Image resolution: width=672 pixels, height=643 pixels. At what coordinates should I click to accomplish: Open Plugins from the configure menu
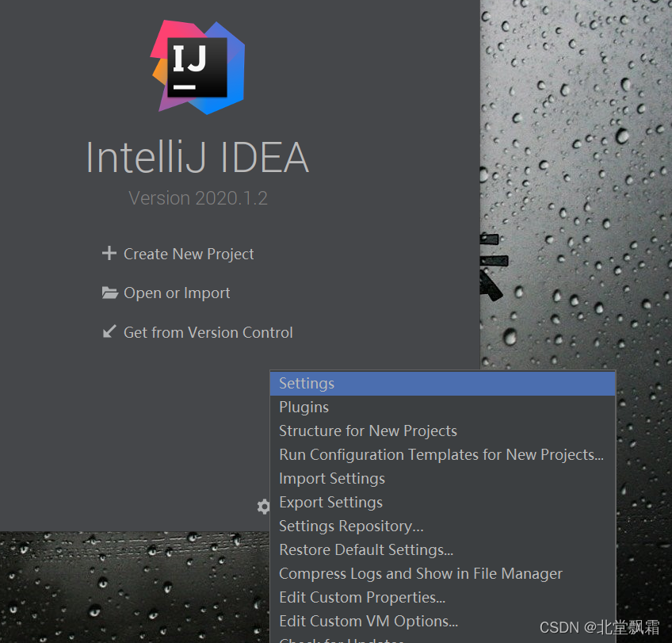coord(443,408)
